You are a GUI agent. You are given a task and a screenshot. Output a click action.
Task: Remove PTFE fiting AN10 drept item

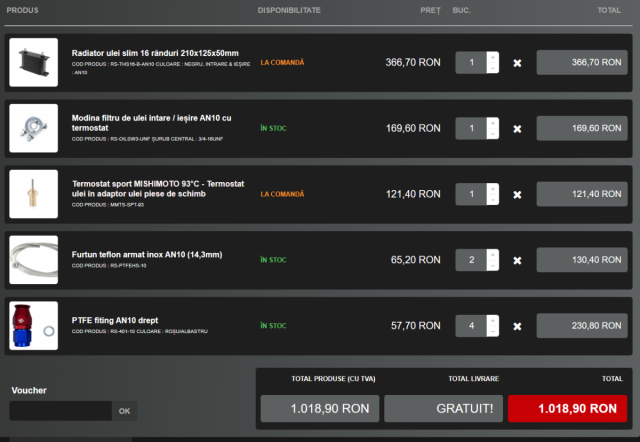point(517,326)
